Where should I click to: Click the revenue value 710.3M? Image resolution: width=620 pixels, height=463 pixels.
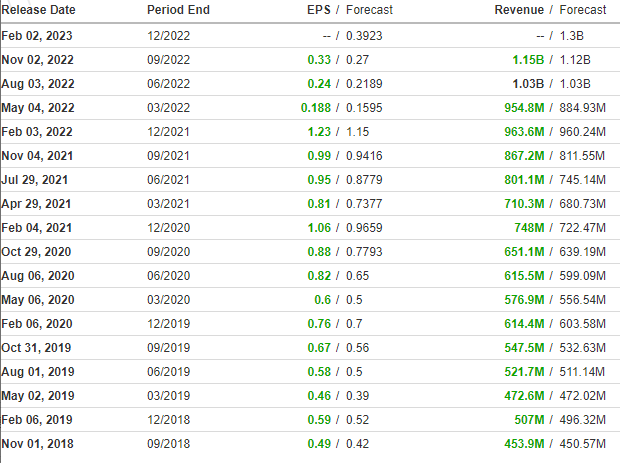point(524,204)
